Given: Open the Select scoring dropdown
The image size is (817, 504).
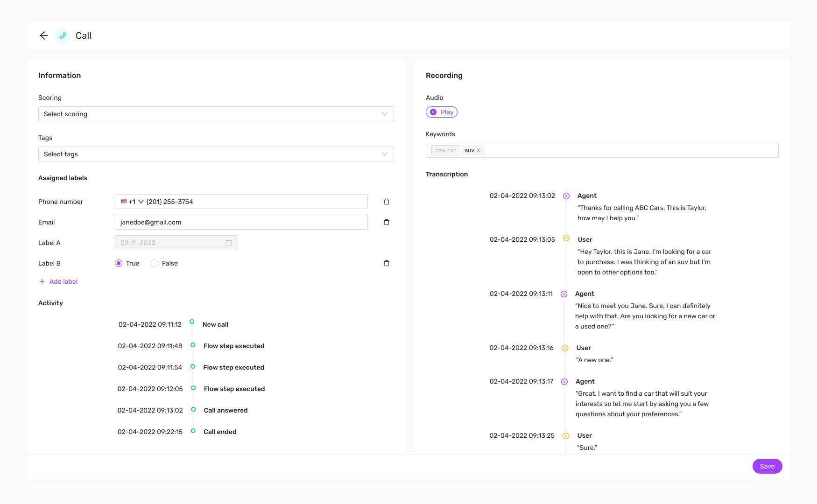Looking at the screenshot, I should pos(216,114).
